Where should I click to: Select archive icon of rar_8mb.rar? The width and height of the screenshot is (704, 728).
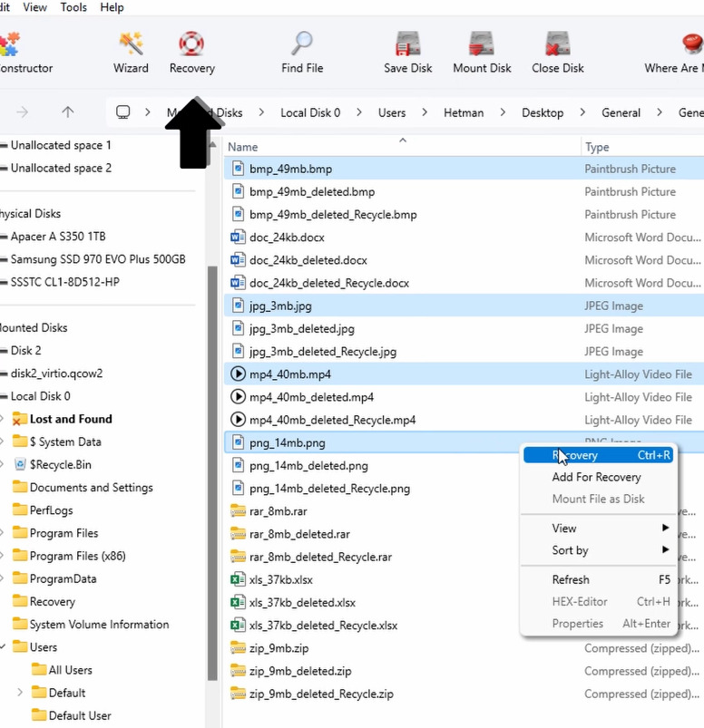coord(238,510)
